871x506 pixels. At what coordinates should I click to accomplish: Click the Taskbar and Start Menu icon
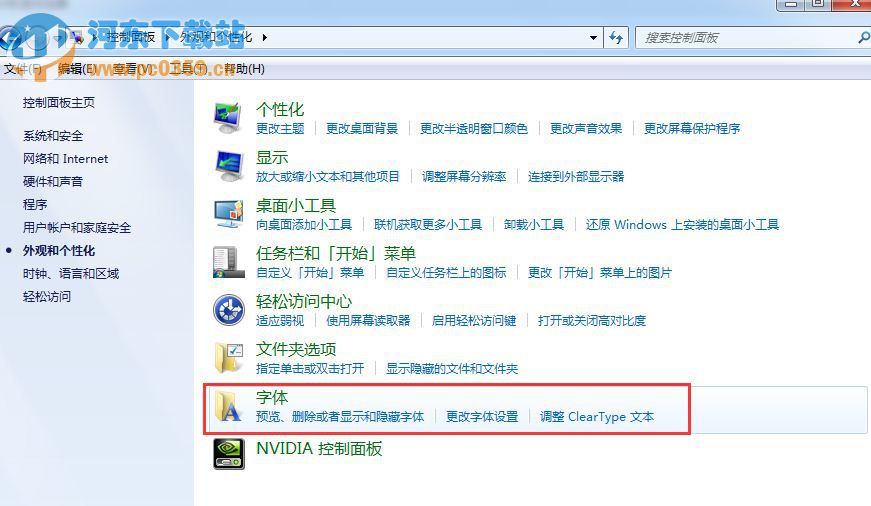(228, 262)
